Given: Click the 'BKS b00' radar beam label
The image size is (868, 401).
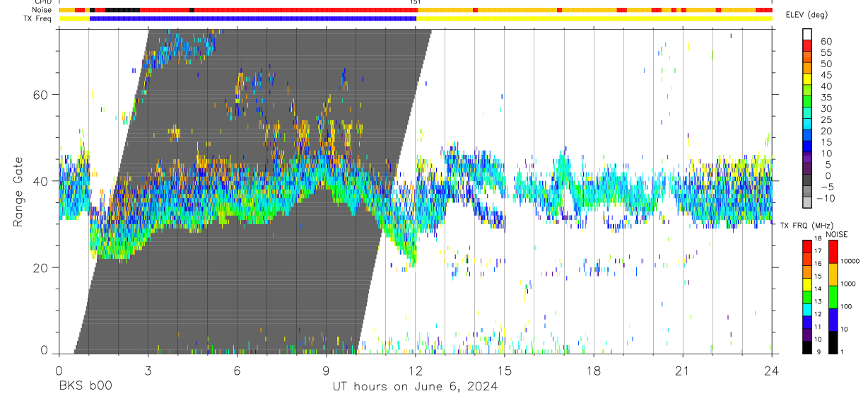Looking at the screenshot, I should [85, 386].
